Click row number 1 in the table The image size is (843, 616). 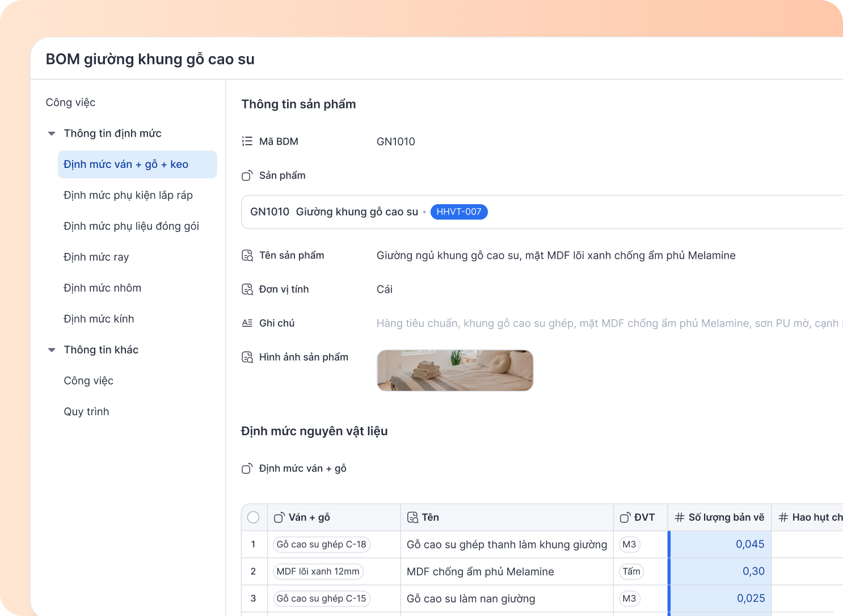point(253,545)
